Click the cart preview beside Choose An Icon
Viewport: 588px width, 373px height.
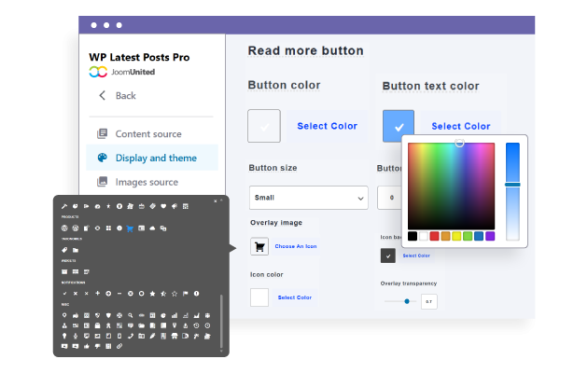coord(259,246)
